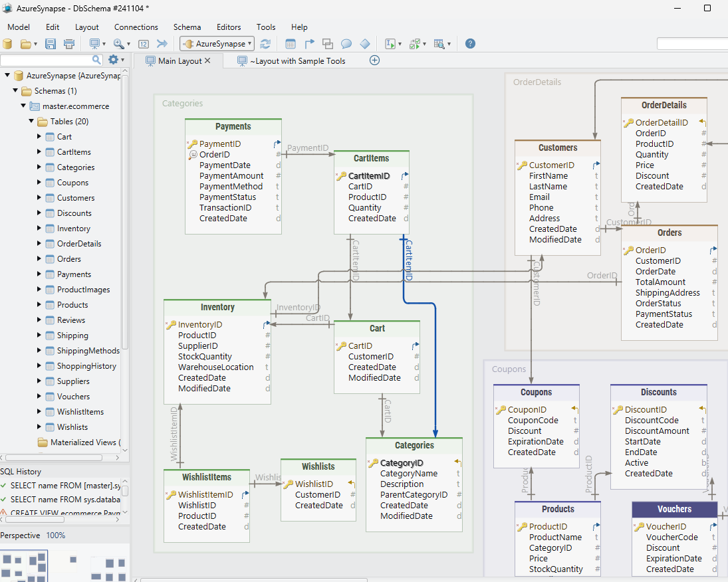Viewport: 728px width, 582px height.
Task: Close the Main Layout tab
Action: click(x=208, y=59)
